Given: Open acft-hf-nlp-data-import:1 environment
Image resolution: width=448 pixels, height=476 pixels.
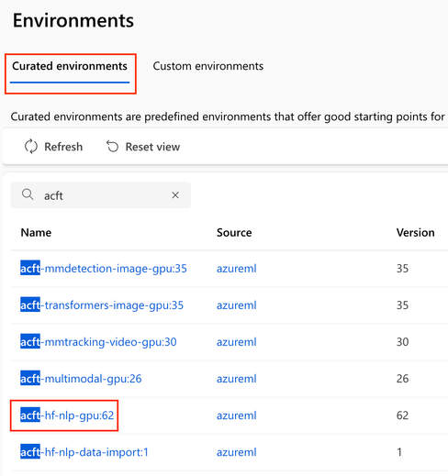Looking at the screenshot, I should tap(84, 452).
